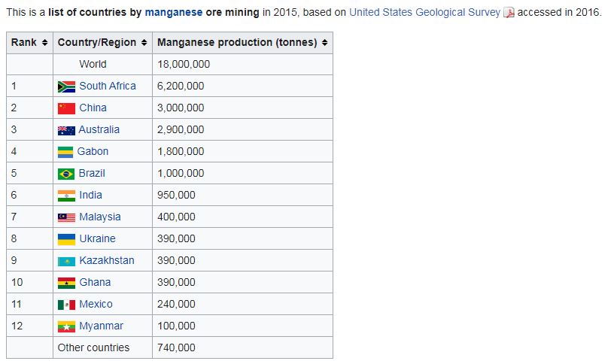Click the PDF icon after Geological Survey

(x=509, y=13)
